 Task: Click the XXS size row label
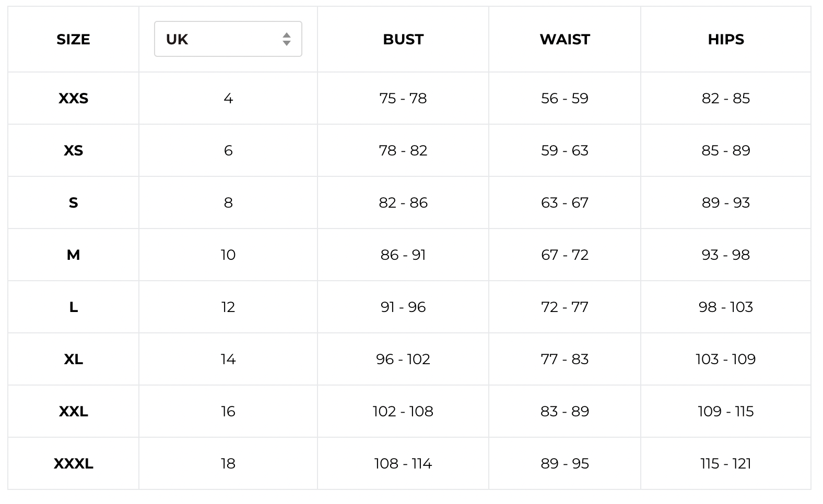pyautogui.click(x=73, y=99)
